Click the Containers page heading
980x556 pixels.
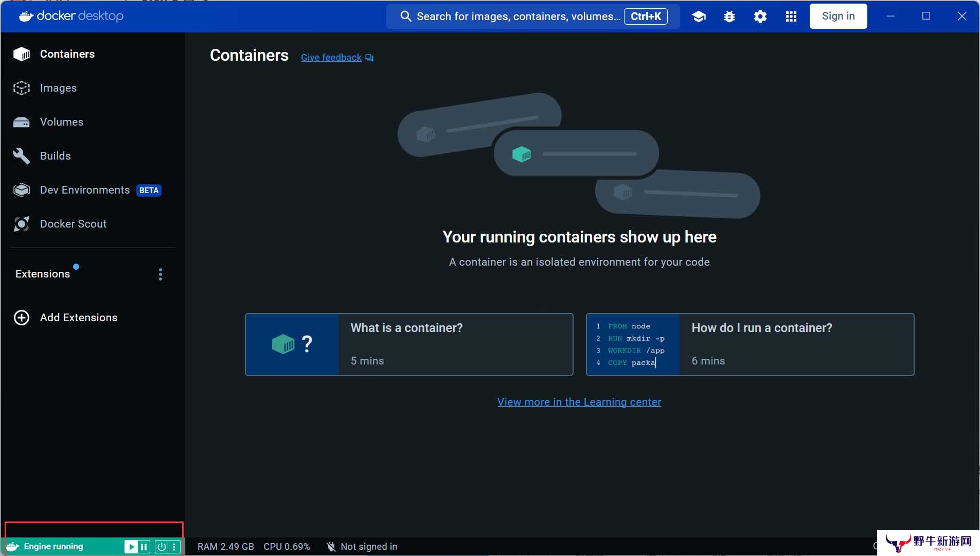(x=249, y=55)
